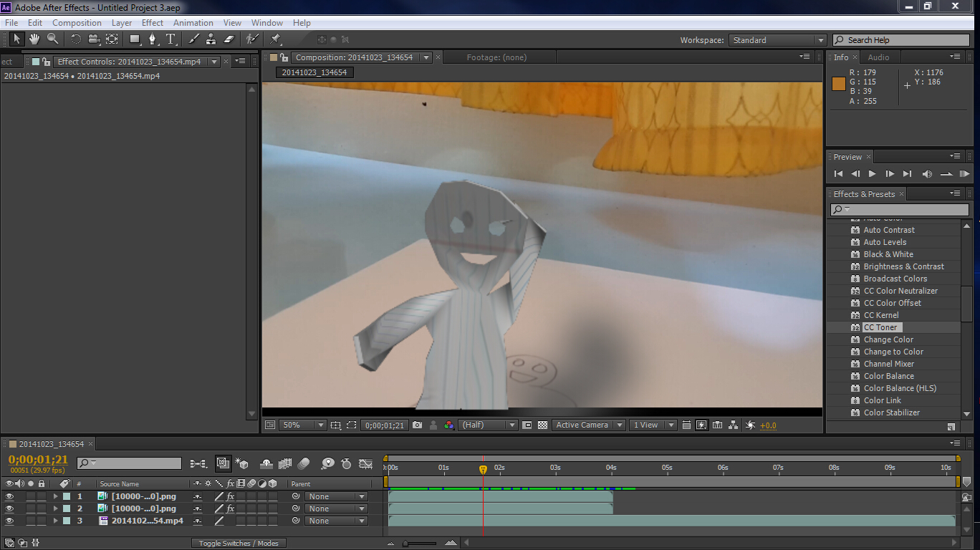Play the preview with the Play button
This screenshot has width=980, height=550.
(x=872, y=173)
